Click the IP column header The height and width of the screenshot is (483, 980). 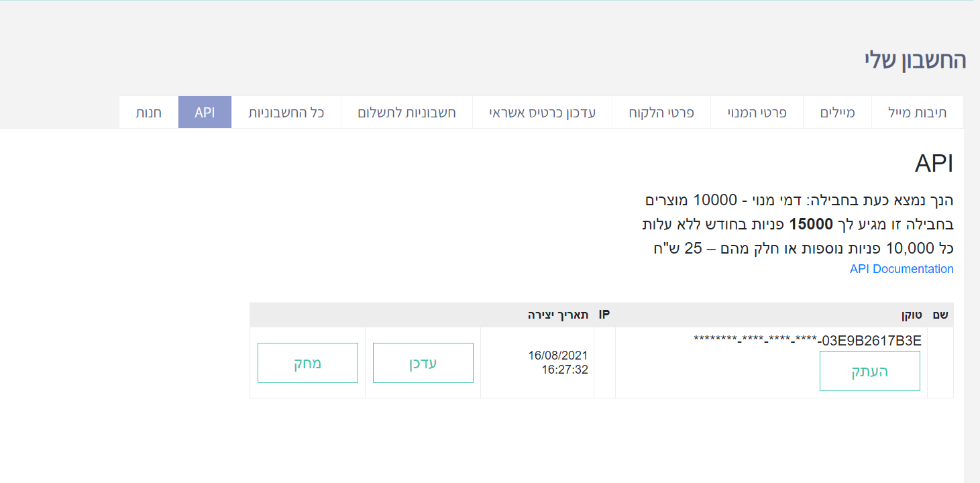(604, 315)
